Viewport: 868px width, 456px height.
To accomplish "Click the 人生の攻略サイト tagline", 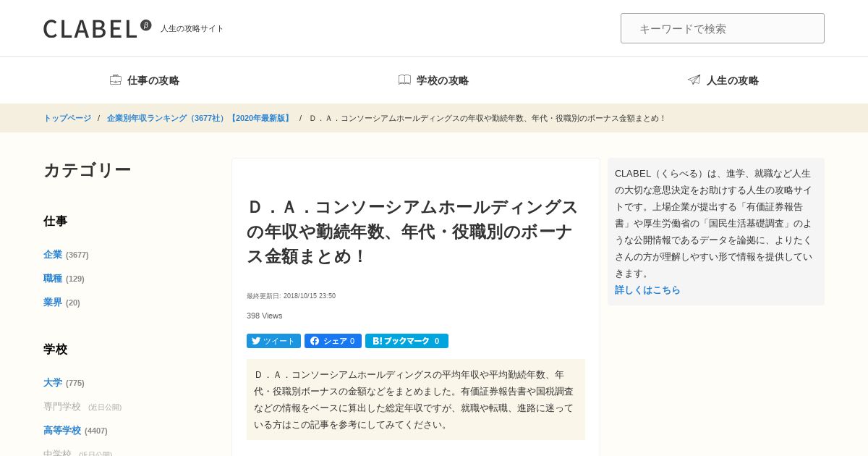I will pos(192,29).
